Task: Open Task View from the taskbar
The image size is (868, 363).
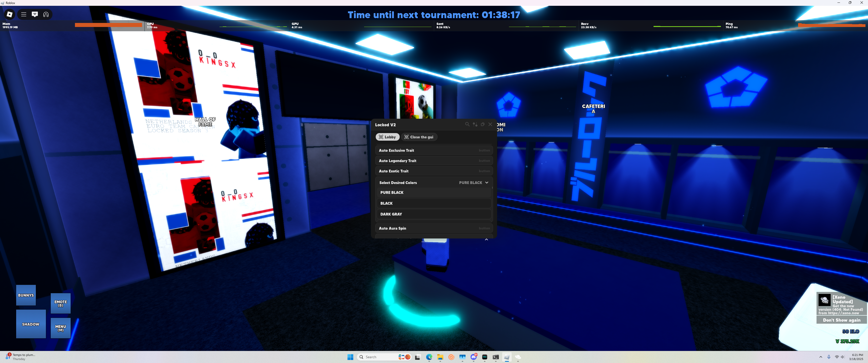Action: pos(418,357)
